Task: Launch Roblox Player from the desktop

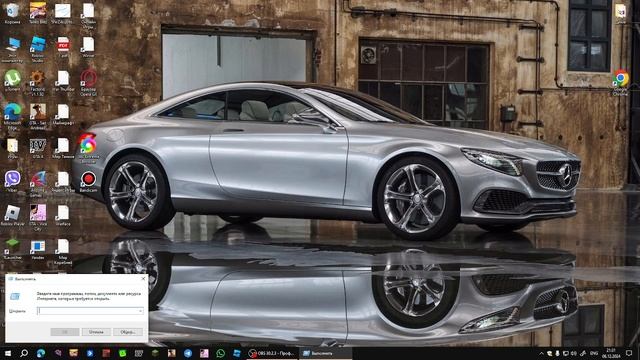Action: coord(13,215)
